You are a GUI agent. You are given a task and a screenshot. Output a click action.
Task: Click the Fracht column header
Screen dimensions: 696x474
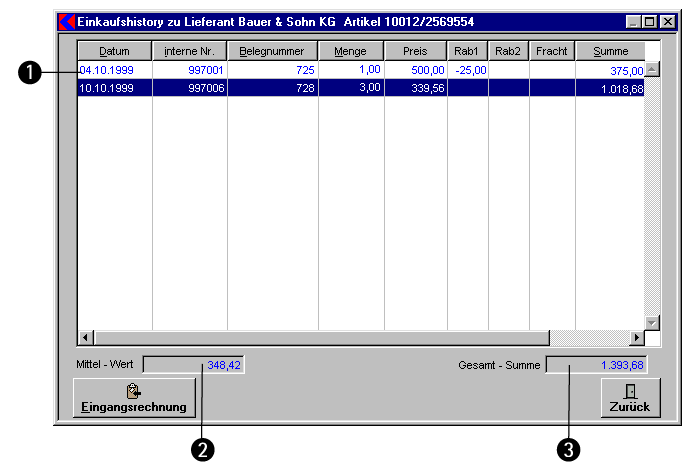click(x=552, y=51)
